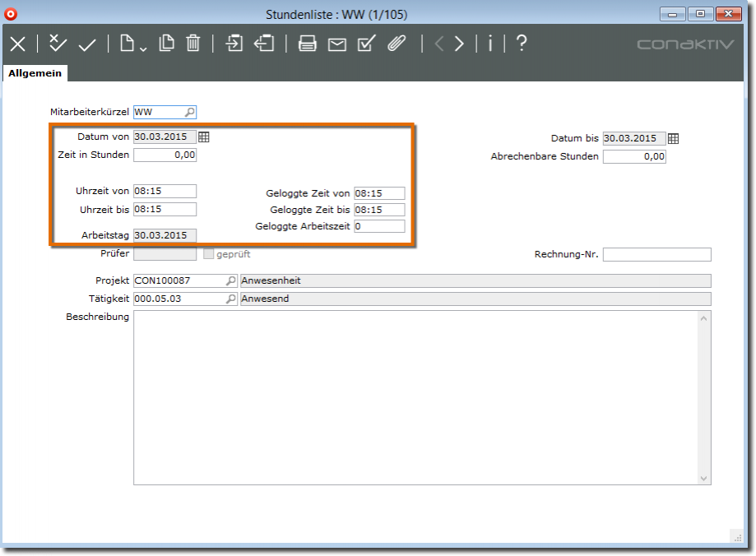Go to next record arrow
756x556 pixels.
(x=459, y=44)
